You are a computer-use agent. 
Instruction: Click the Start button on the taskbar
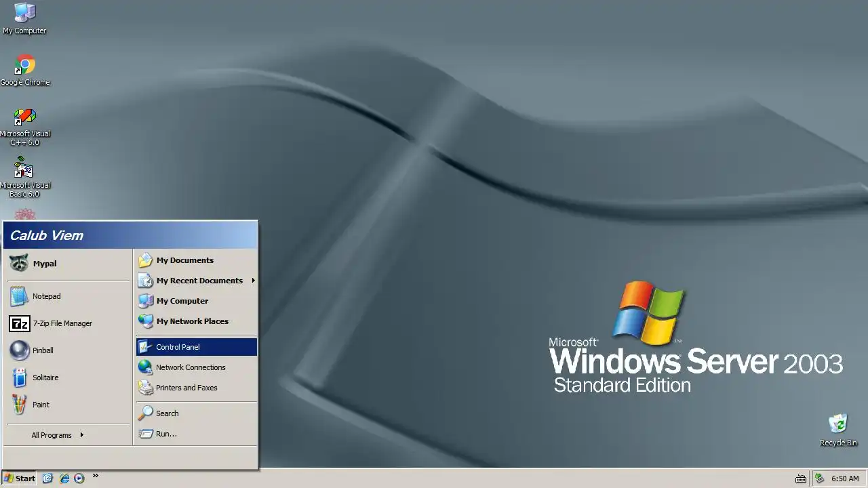[20, 479]
